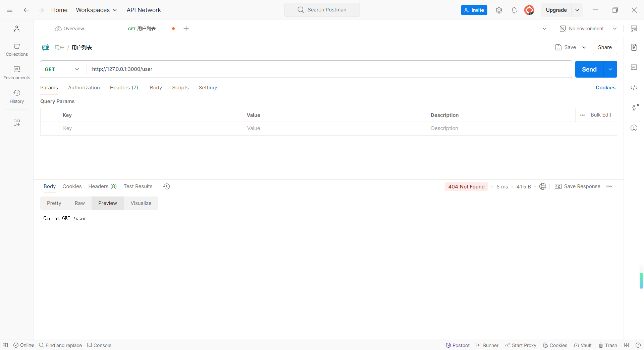Open the request comments icon
This screenshot has height=350, width=644.
634,68
